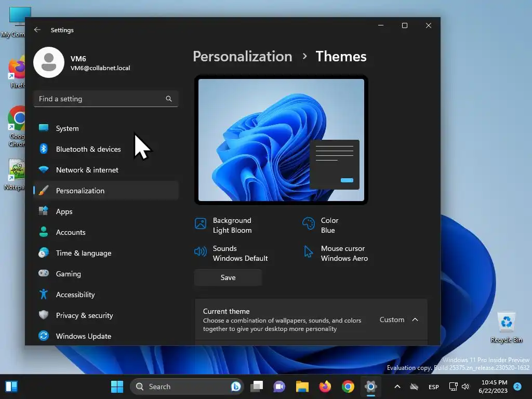
Task: Open the Widgets button on taskbar
Action: 11,387
